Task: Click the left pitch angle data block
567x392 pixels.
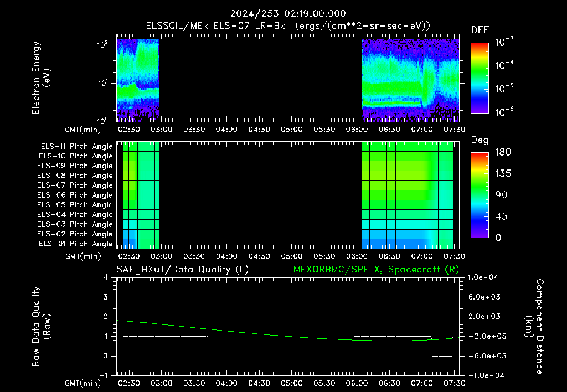Action: (141, 195)
